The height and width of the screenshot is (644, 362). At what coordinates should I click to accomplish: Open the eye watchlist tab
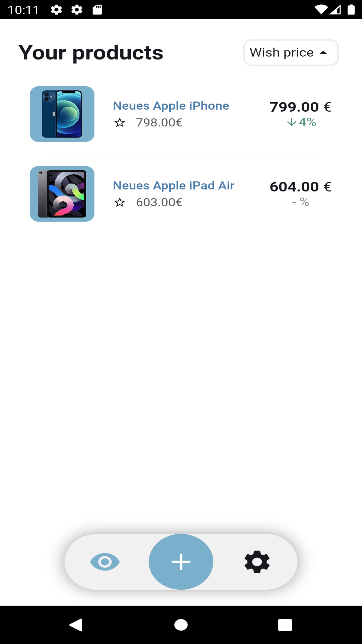[105, 562]
